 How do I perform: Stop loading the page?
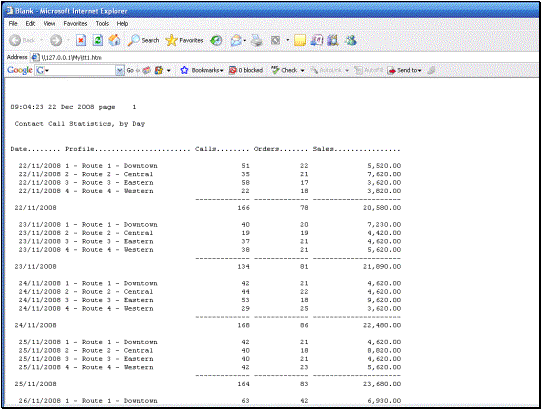(x=81, y=41)
